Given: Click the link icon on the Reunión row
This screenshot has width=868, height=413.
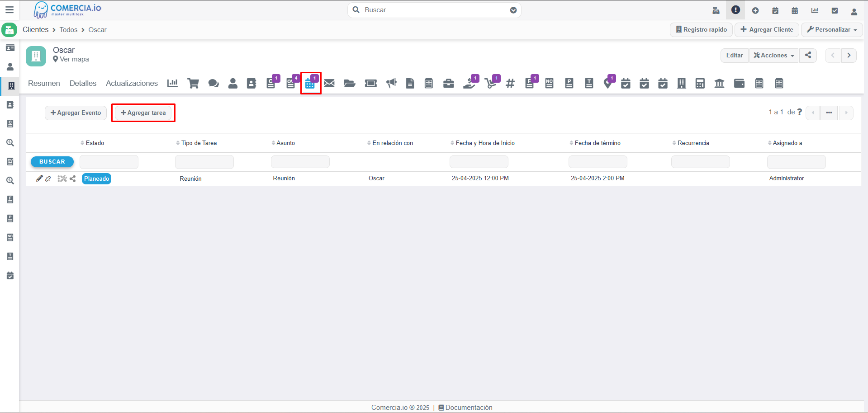Looking at the screenshot, I should point(48,179).
